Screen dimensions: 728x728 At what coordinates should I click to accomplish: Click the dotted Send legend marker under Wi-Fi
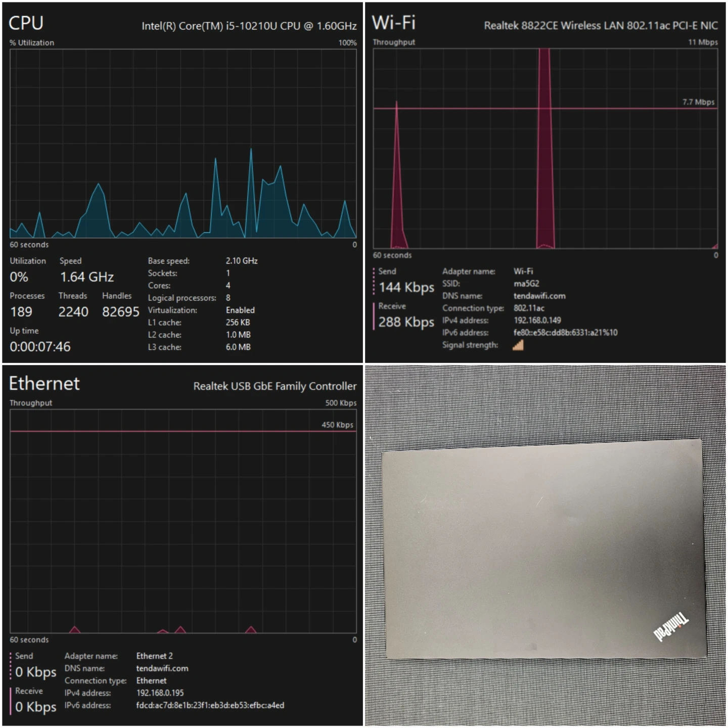click(374, 281)
